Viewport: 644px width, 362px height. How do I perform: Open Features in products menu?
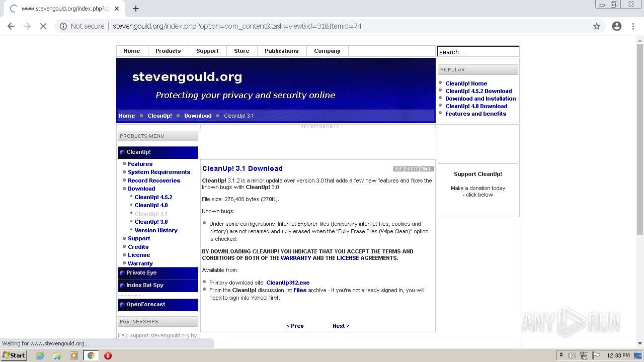(140, 164)
